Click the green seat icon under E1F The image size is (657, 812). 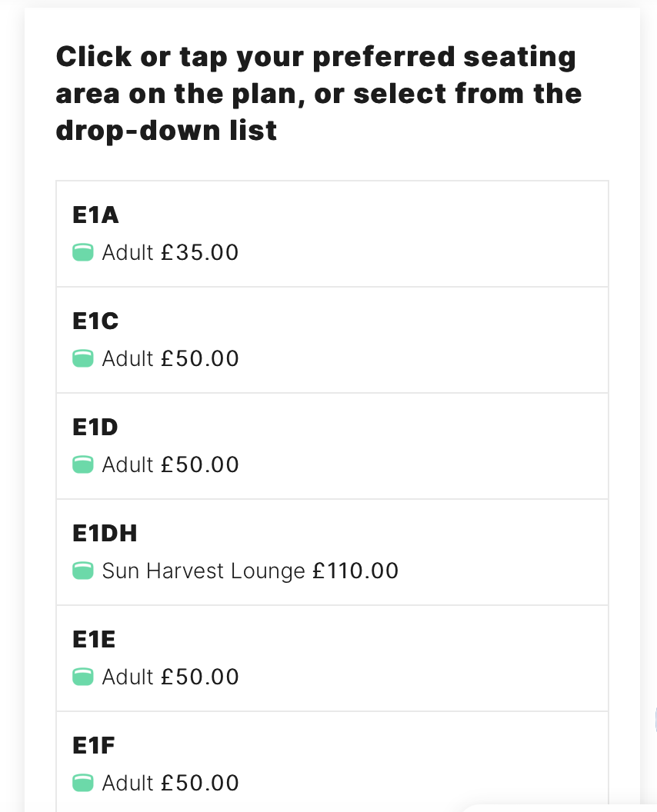[x=83, y=783]
